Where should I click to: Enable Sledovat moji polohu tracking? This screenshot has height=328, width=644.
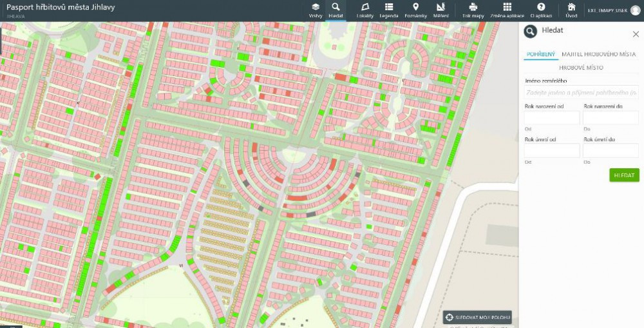[478, 318]
